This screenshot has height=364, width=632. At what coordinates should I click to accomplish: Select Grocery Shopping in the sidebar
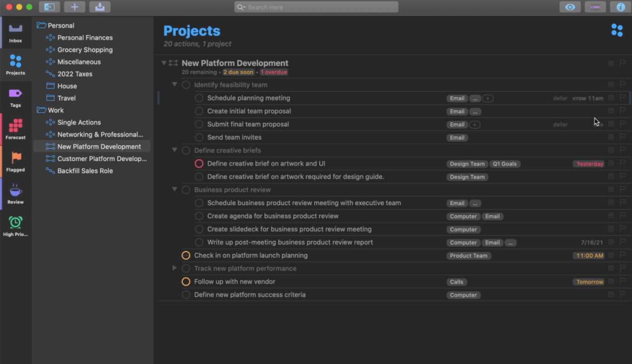pyautogui.click(x=85, y=50)
